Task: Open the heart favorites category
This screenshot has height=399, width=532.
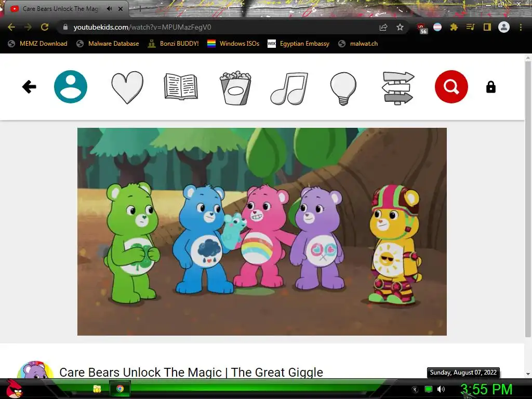Action: pyautogui.click(x=127, y=87)
